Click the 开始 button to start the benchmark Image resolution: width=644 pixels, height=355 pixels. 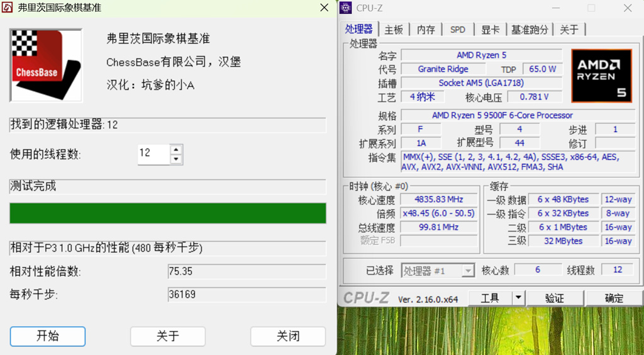[x=48, y=336]
